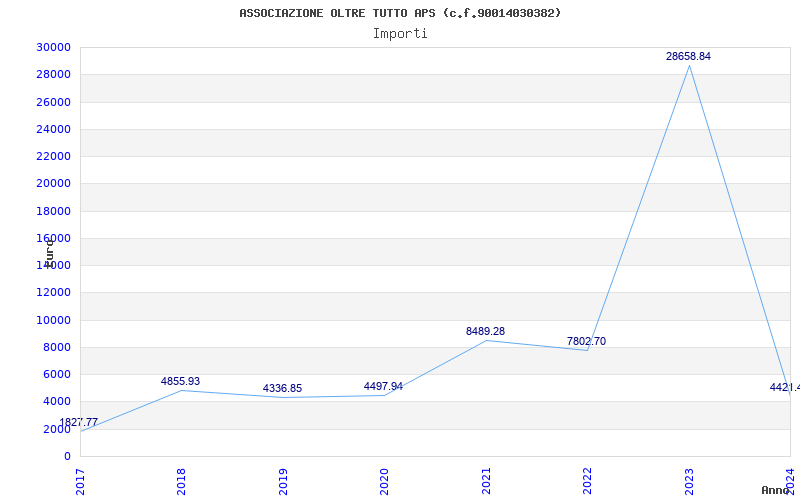This screenshot has width=800, height=500.
Task: Select the 7802.70 data label
Action: [x=586, y=341]
